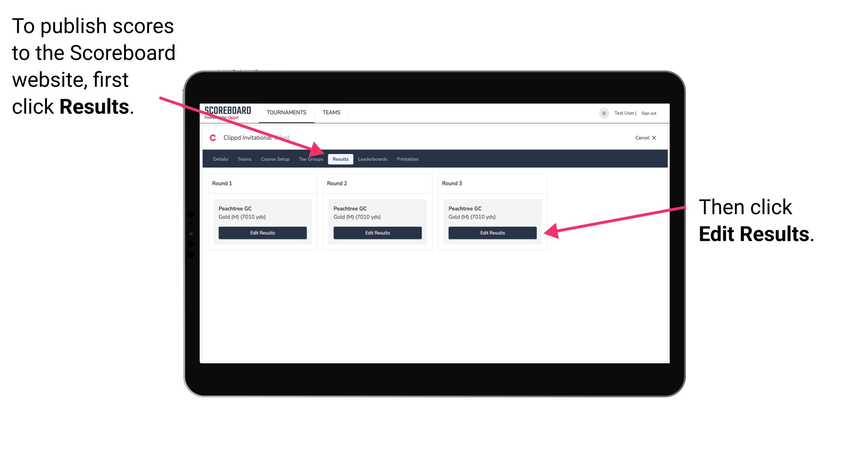Select the Details tab
The image size is (868, 467).
220,159
